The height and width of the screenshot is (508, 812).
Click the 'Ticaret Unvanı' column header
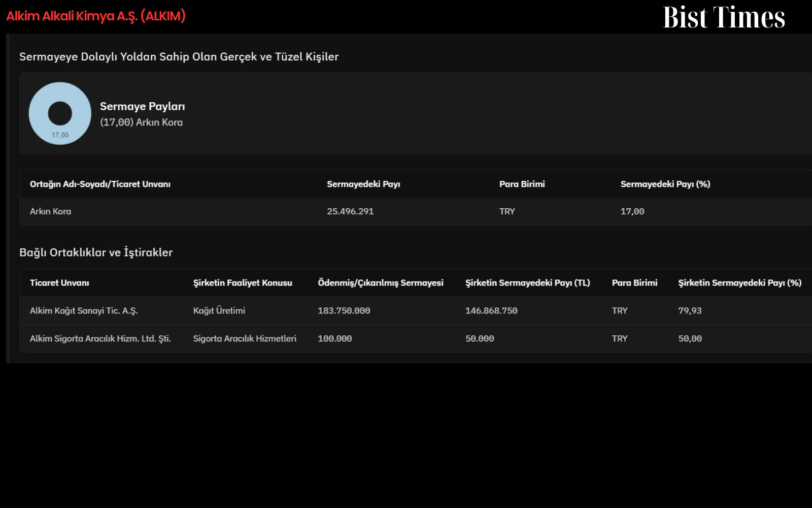(59, 283)
